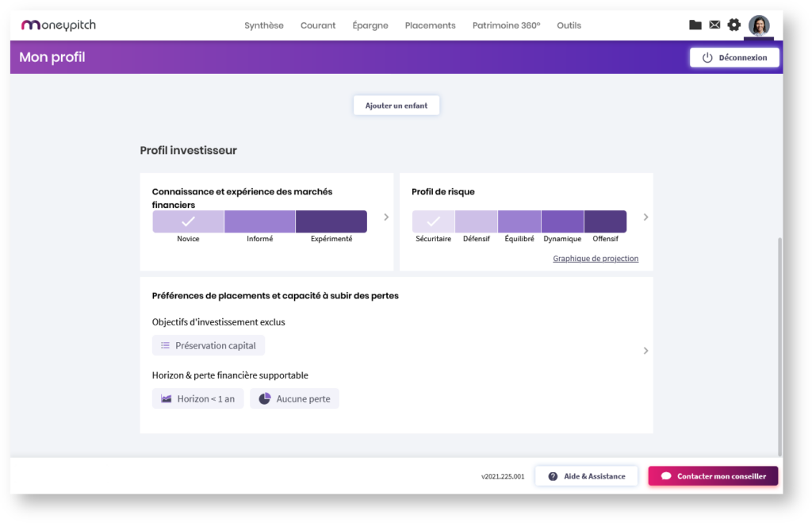Open the messages envelope icon

714,25
